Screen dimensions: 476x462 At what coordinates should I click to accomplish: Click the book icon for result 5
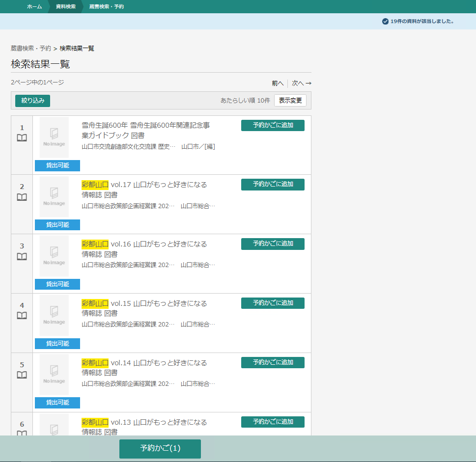pyautogui.click(x=22, y=375)
